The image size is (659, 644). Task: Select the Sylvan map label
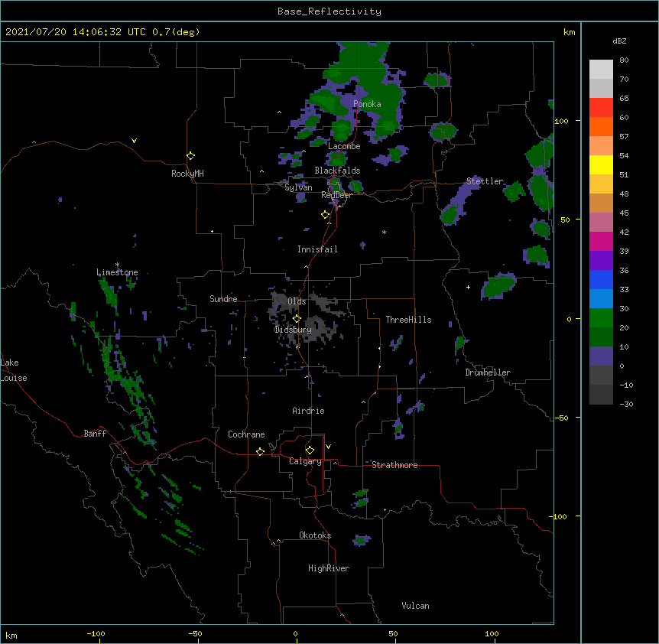tap(298, 187)
